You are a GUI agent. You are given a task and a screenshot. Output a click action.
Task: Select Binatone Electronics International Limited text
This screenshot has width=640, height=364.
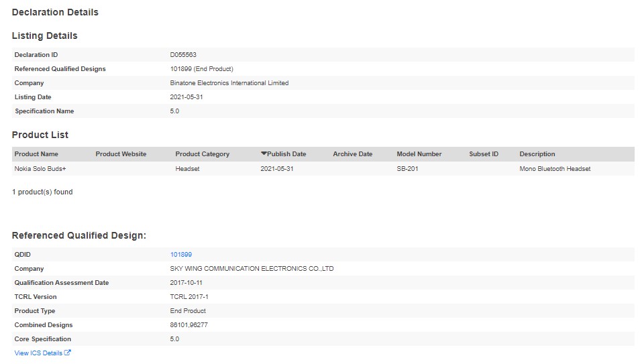[229, 83]
